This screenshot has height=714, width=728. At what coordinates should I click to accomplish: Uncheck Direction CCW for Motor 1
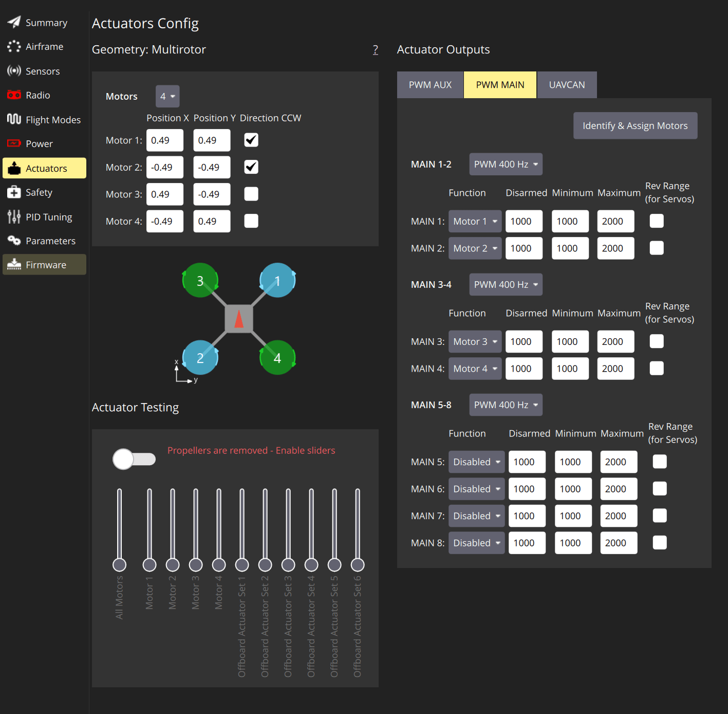point(251,139)
